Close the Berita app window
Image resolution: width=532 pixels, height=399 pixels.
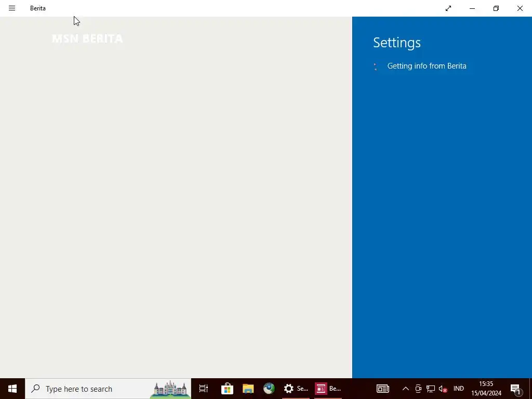(x=520, y=8)
